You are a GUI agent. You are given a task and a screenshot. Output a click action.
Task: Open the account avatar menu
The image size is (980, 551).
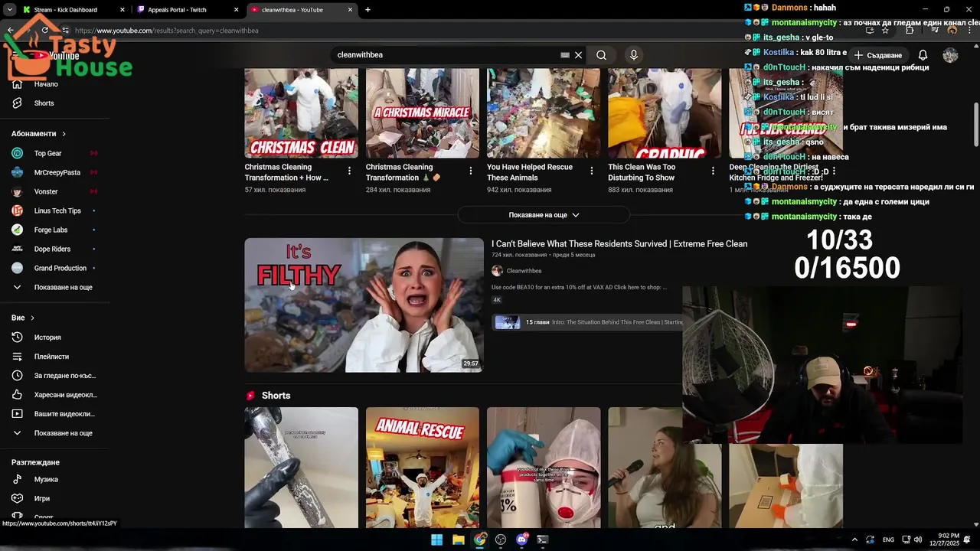point(950,55)
